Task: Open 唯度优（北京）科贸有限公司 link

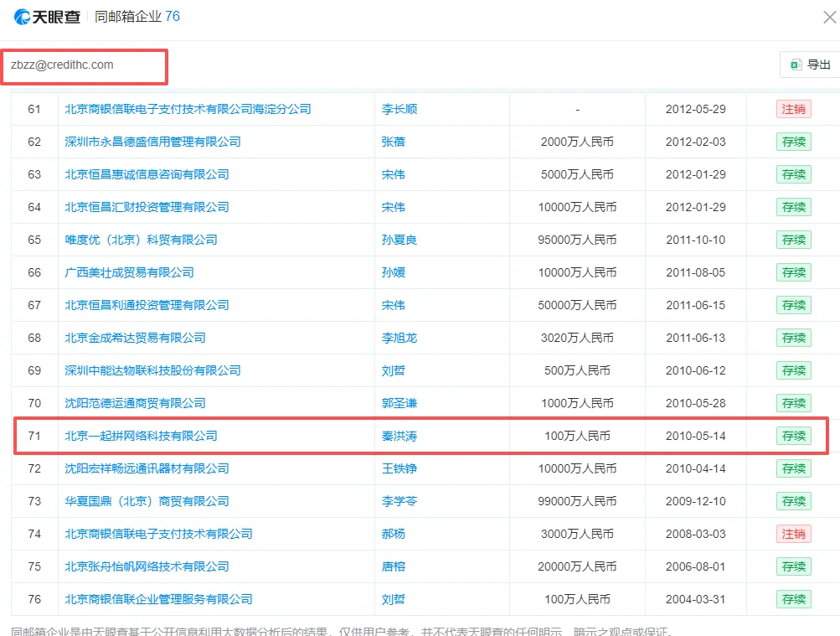Action: [141, 240]
